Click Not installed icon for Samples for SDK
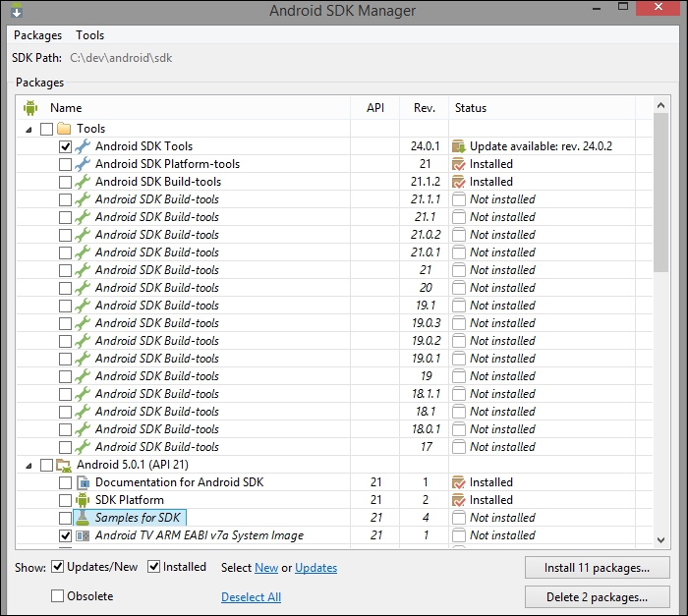The width and height of the screenshot is (688, 616). (x=459, y=518)
